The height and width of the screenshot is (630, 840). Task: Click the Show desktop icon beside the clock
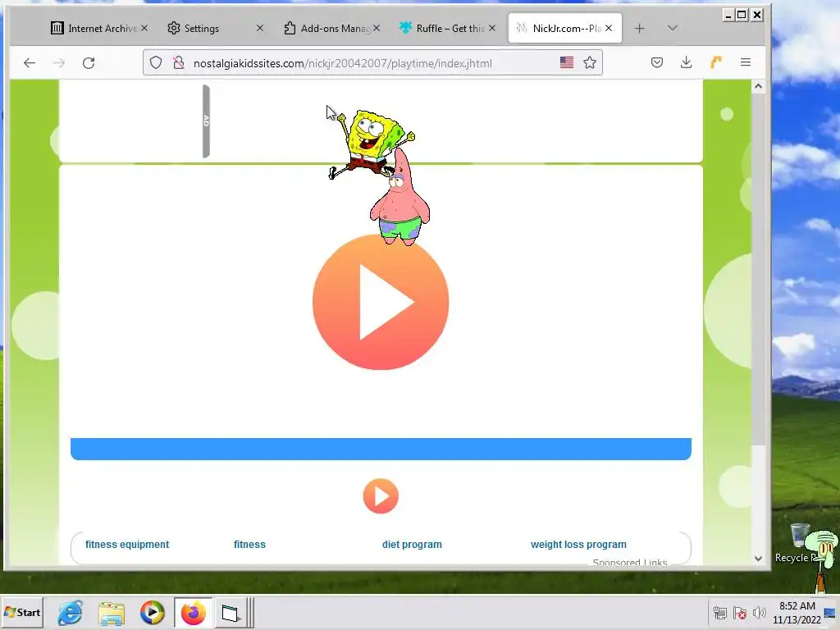(830, 613)
